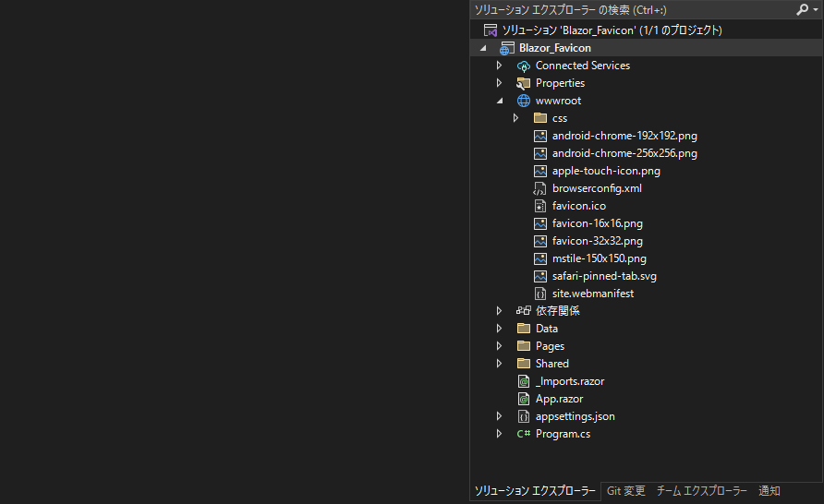Expand the css folder
The height and width of the screenshot is (504, 824).
516,118
